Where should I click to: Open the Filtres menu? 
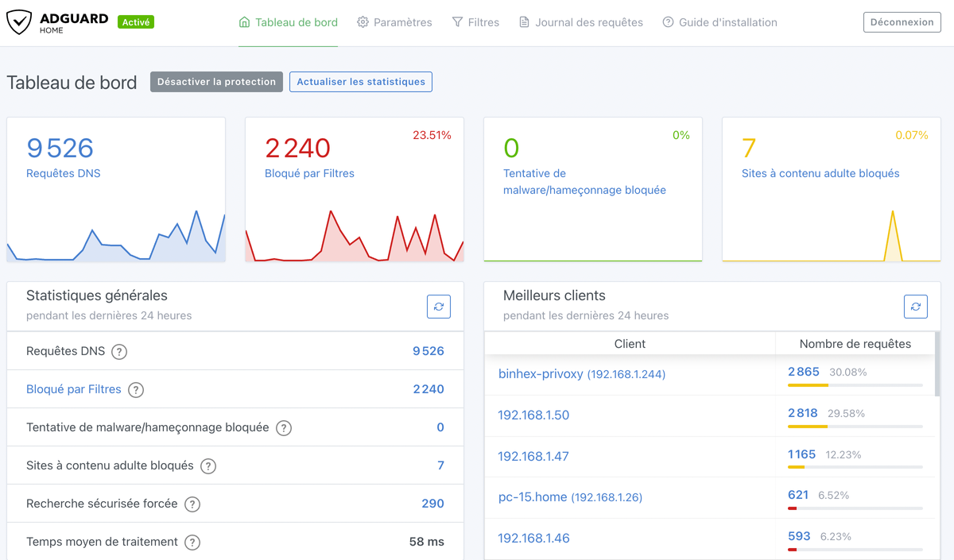[475, 22]
